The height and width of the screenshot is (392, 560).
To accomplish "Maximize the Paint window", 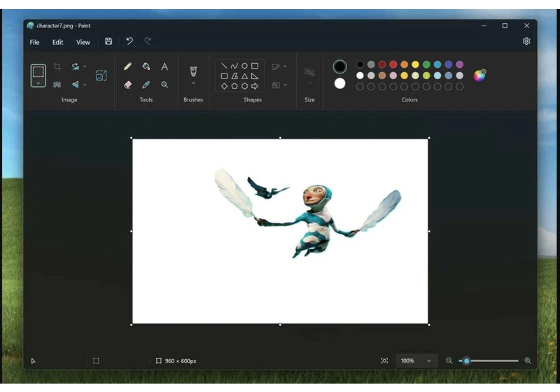I will tap(505, 26).
